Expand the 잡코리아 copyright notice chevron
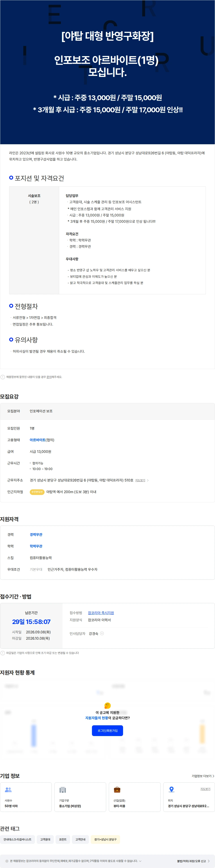215x868 pixels. pos(140,861)
